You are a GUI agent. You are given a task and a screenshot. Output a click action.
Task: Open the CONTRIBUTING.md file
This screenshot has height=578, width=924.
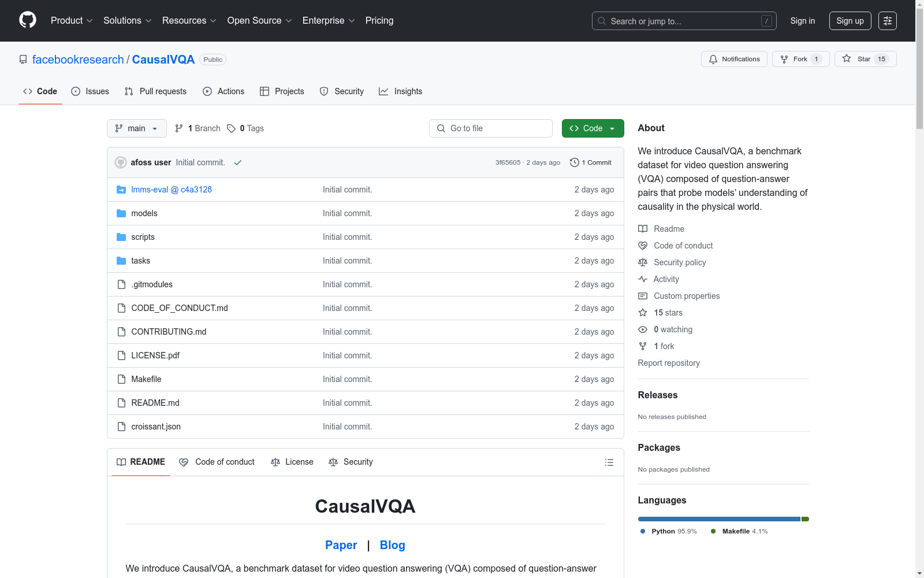pos(169,332)
